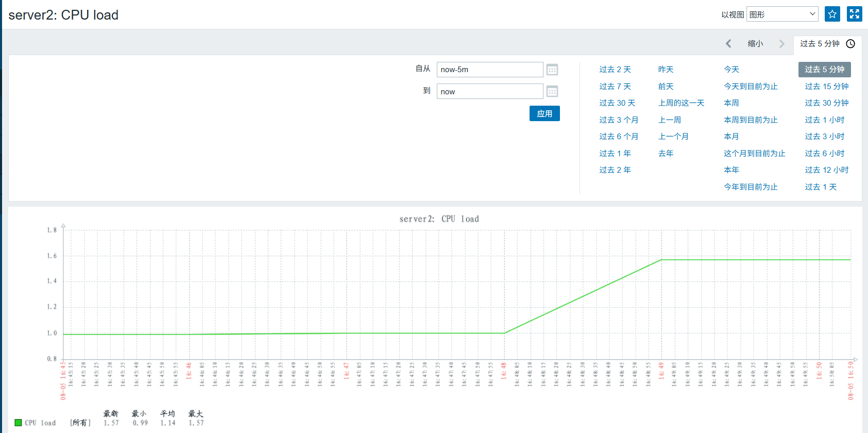Click the 平均 value 1.14 in legend
Screen dimensions: 868x433
point(168,423)
